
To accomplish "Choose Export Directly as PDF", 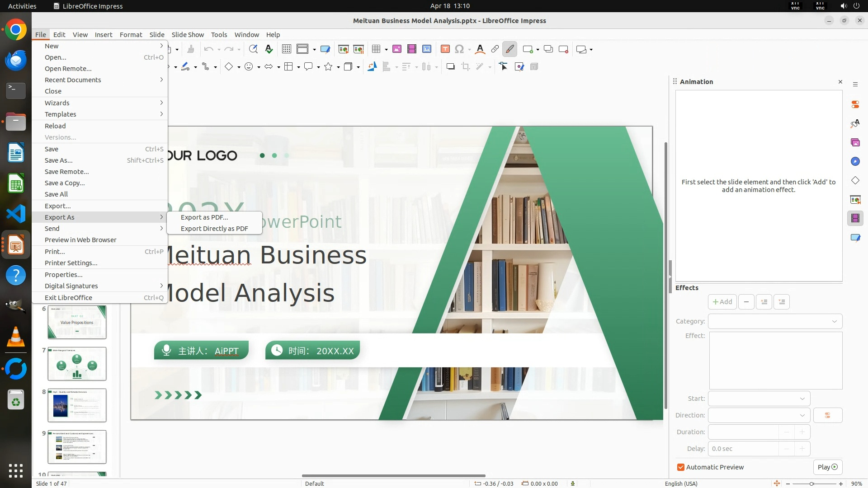I will [x=214, y=229].
